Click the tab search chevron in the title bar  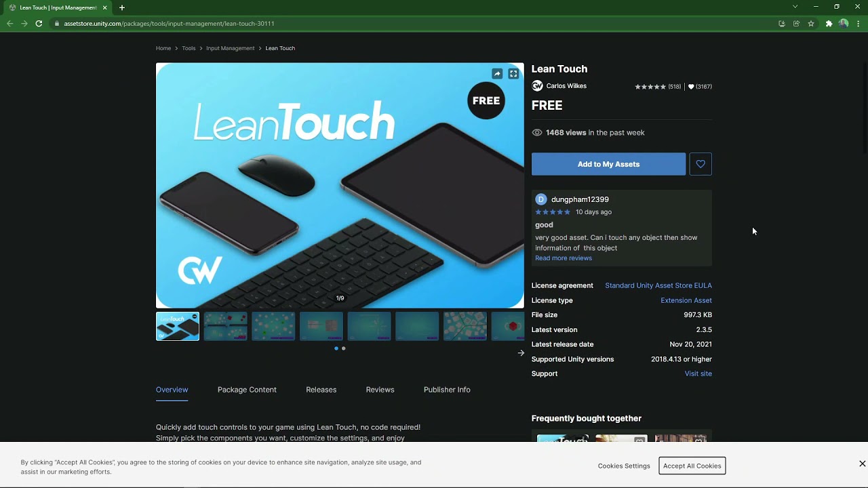click(795, 7)
